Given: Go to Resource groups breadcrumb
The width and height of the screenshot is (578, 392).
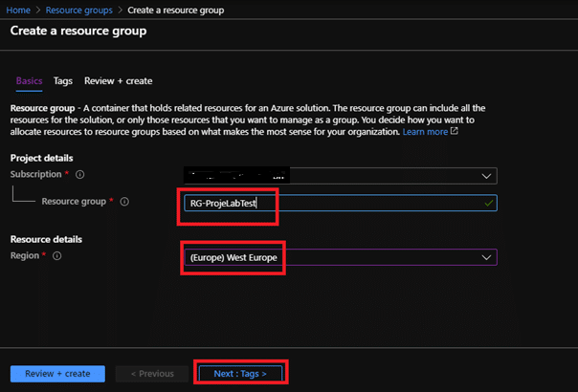Looking at the screenshot, I should [x=78, y=11].
